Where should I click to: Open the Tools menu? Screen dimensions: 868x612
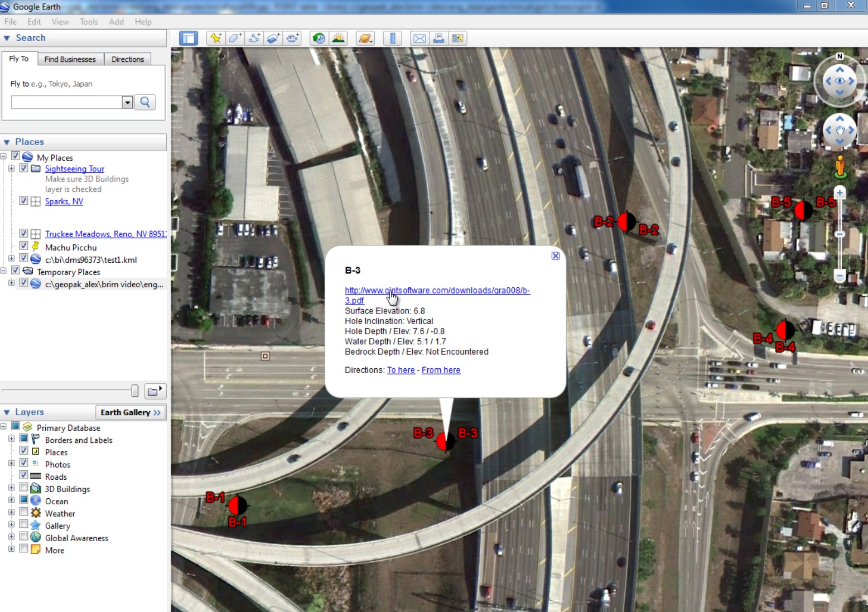pyautogui.click(x=89, y=22)
